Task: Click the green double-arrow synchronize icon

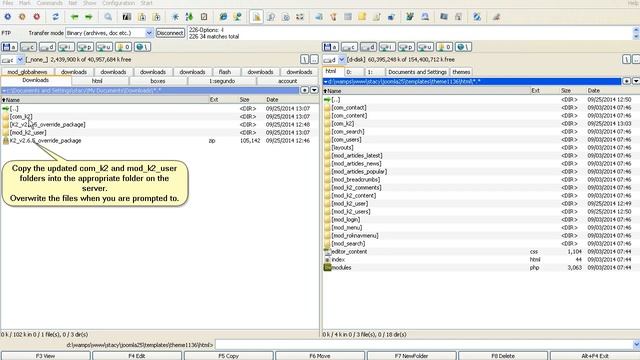Action: tap(189, 17)
